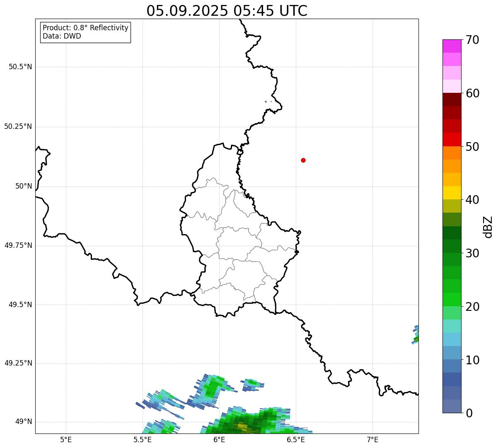Click the 49.25°N latitude tick label
Screen dimensions: 498x448
click(x=18, y=363)
